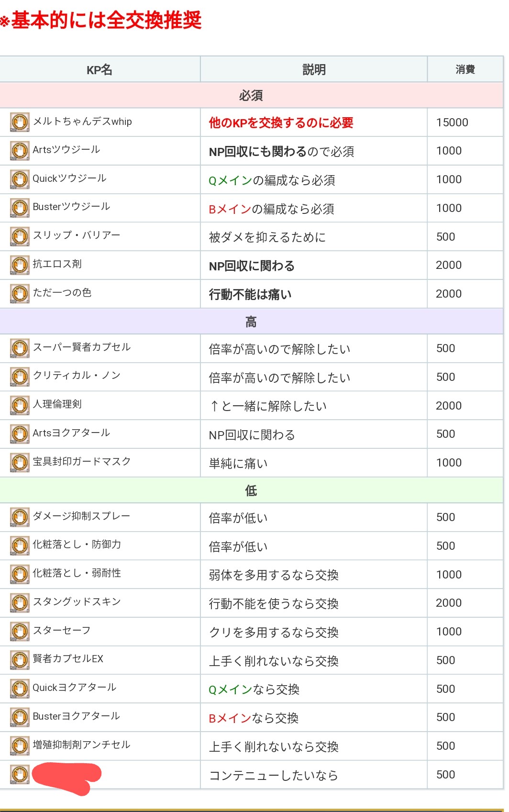
Task: Select the 抗エロス剤 row icon
Action: (20, 265)
